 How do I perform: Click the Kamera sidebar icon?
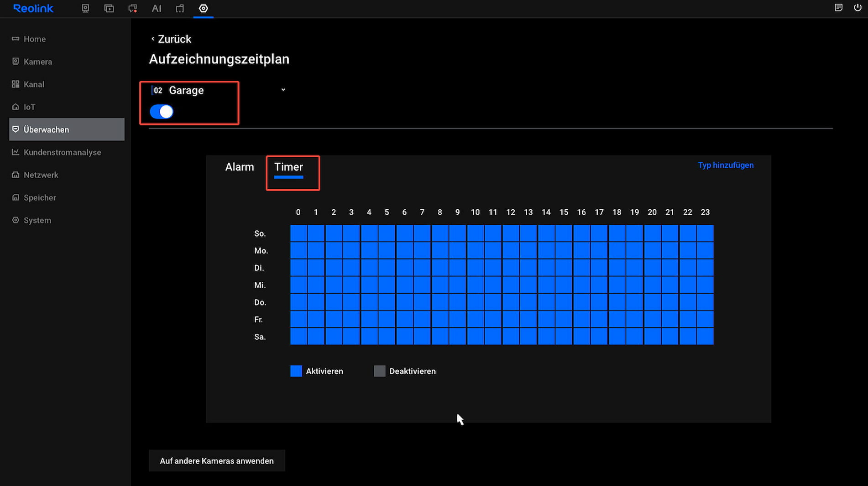tap(16, 61)
